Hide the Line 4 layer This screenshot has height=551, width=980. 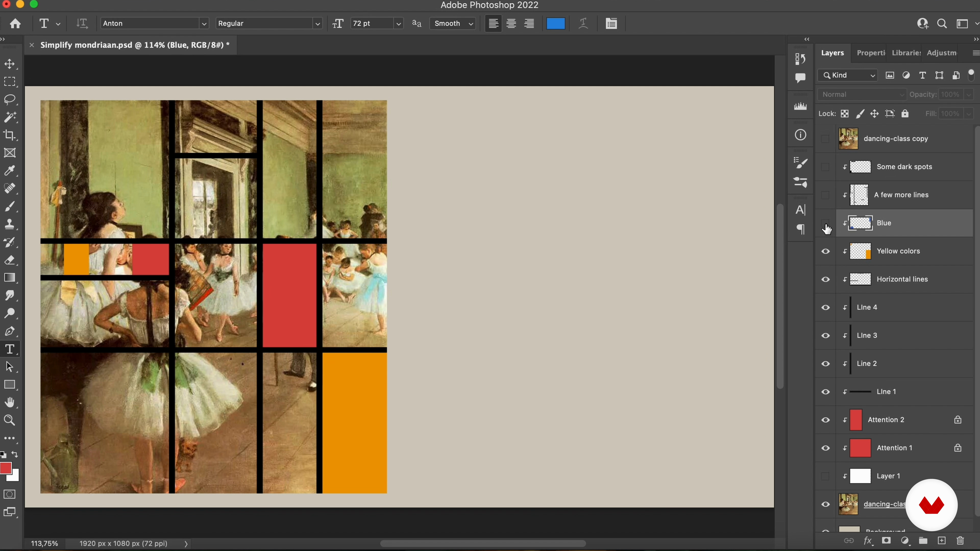[825, 308]
